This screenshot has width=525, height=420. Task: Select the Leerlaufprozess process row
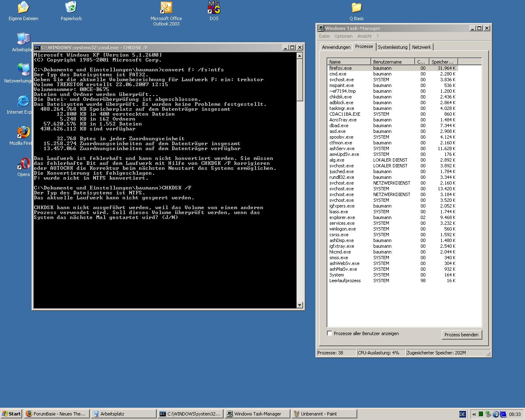point(393,281)
